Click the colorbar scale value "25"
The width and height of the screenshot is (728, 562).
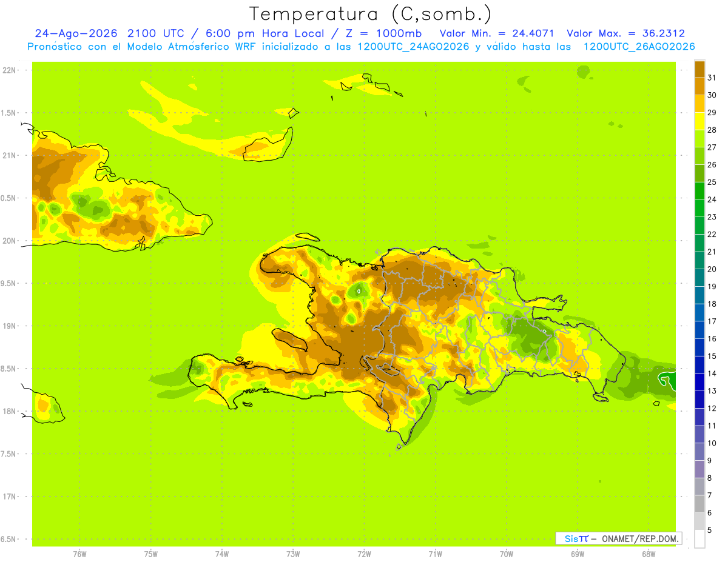[x=712, y=182]
